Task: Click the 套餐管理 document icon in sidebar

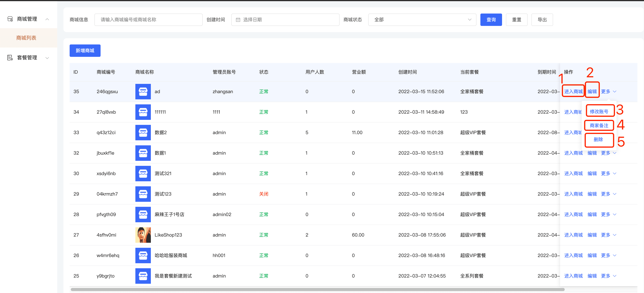Action: pyautogui.click(x=10, y=58)
